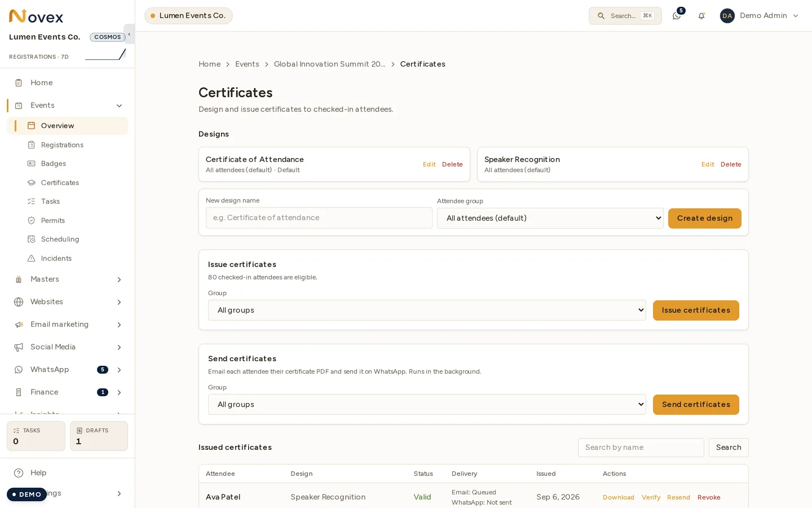Screen dimensions: 812x508
Task: Open the Demo Admin account menu
Action: click(759, 16)
